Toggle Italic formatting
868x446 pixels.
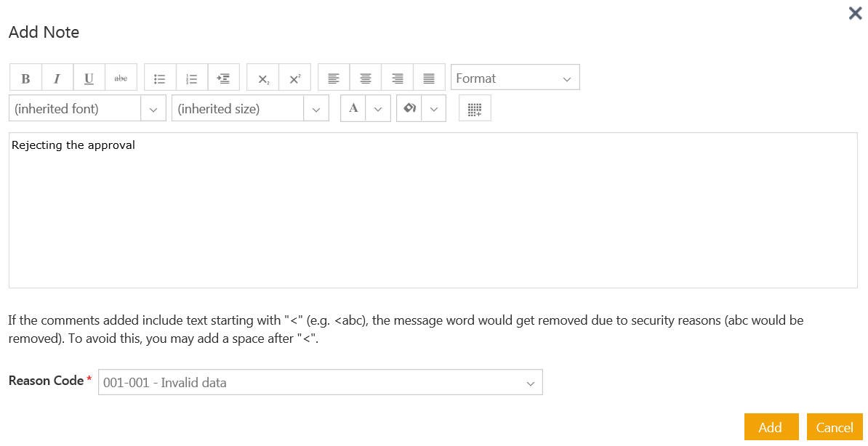point(57,78)
